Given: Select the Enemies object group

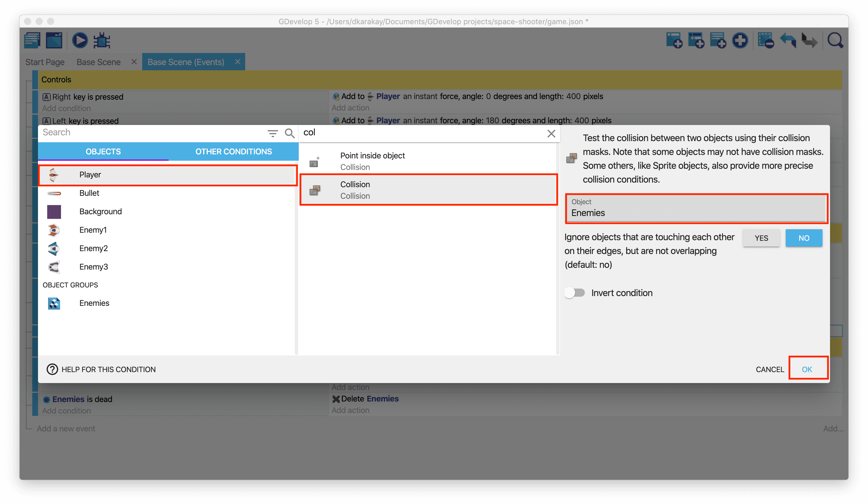Looking at the screenshot, I should pyautogui.click(x=94, y=303).
